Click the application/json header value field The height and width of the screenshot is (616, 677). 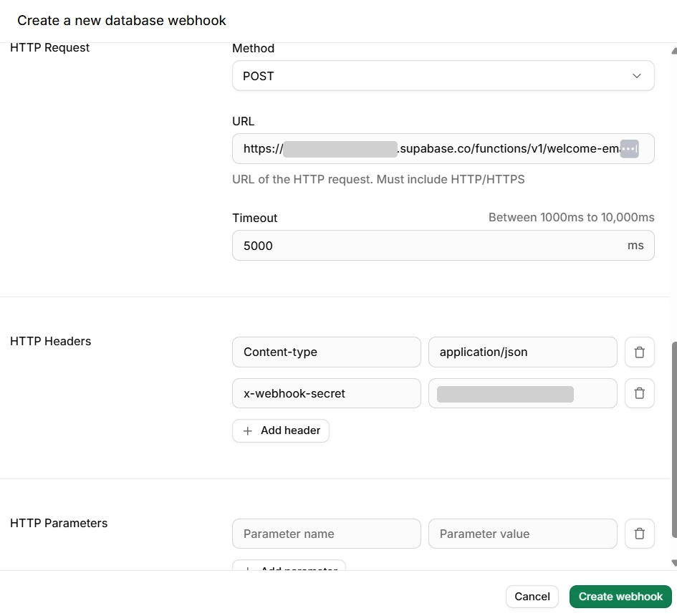pyautogui.click(x=522, y=352)
